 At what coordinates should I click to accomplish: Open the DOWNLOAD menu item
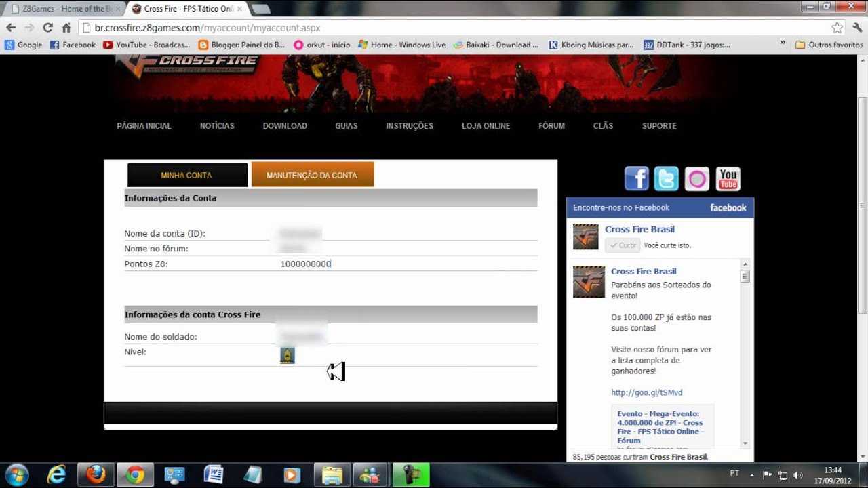(285, 126)
